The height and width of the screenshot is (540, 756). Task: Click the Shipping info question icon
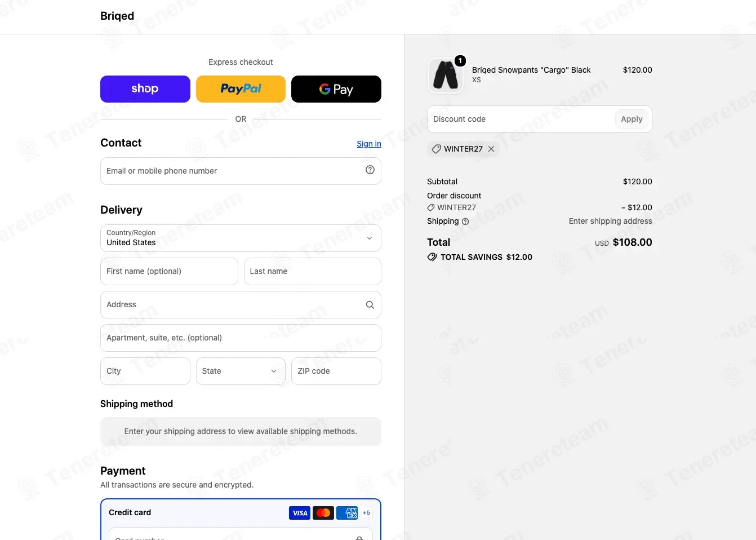(465, 222)
